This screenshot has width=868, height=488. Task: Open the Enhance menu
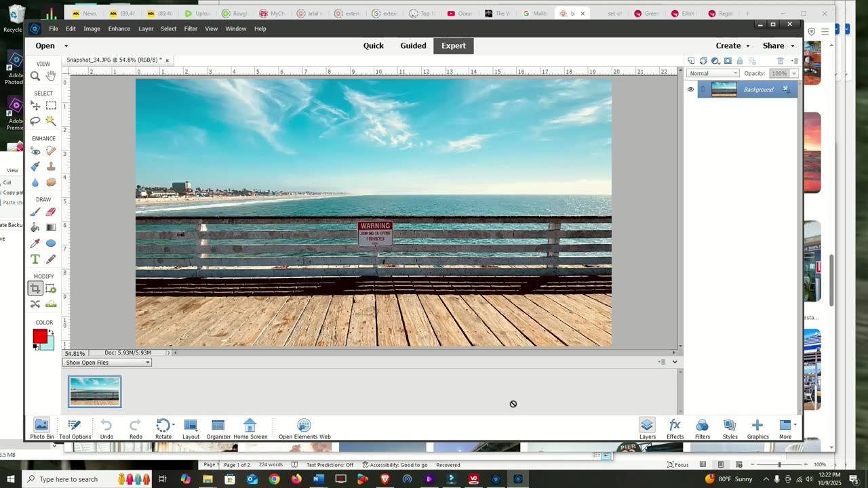pos(119,28)
